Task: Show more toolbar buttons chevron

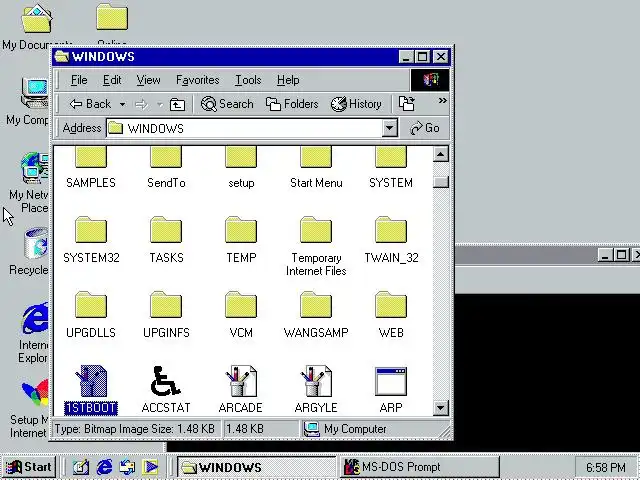Action: coord(442,100)
